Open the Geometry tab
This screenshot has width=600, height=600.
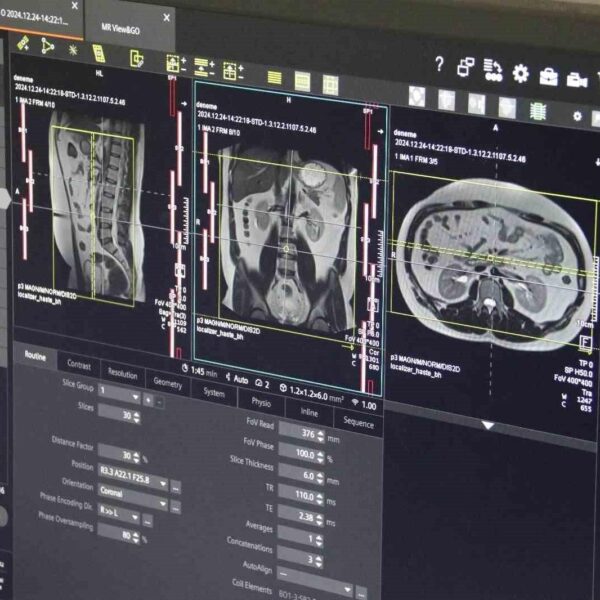click(168, 382)
